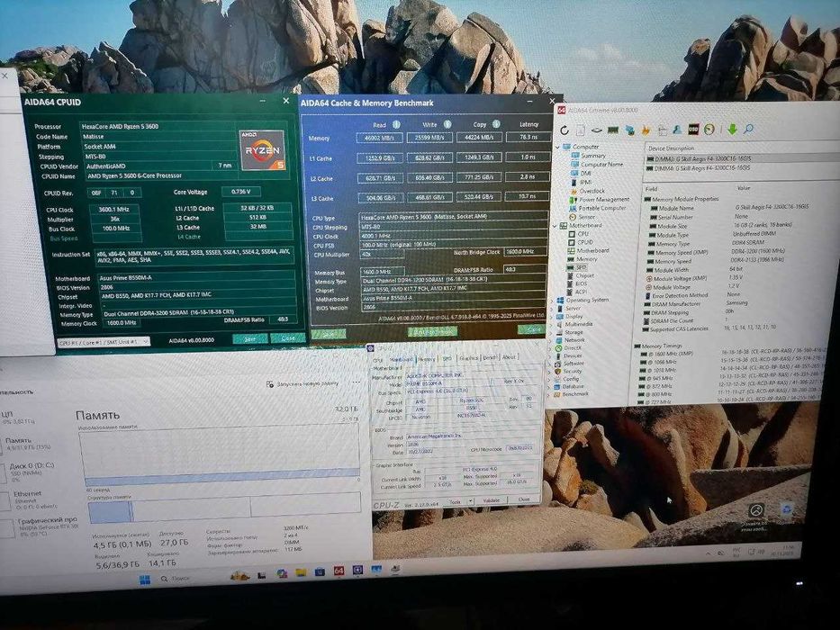840x630 pixels.
Task: Collapse the Computer node in AIDA64 tree
Action: click(x=557, y=146)
